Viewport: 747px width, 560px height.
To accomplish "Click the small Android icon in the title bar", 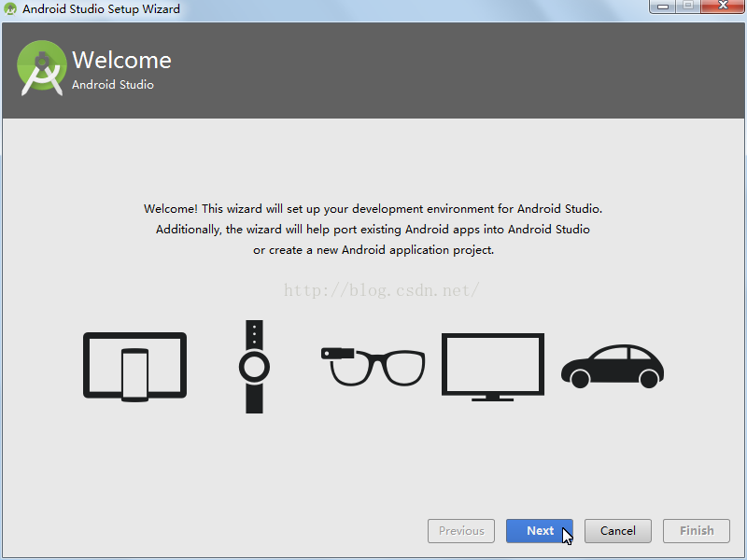I will click(11, 9).
